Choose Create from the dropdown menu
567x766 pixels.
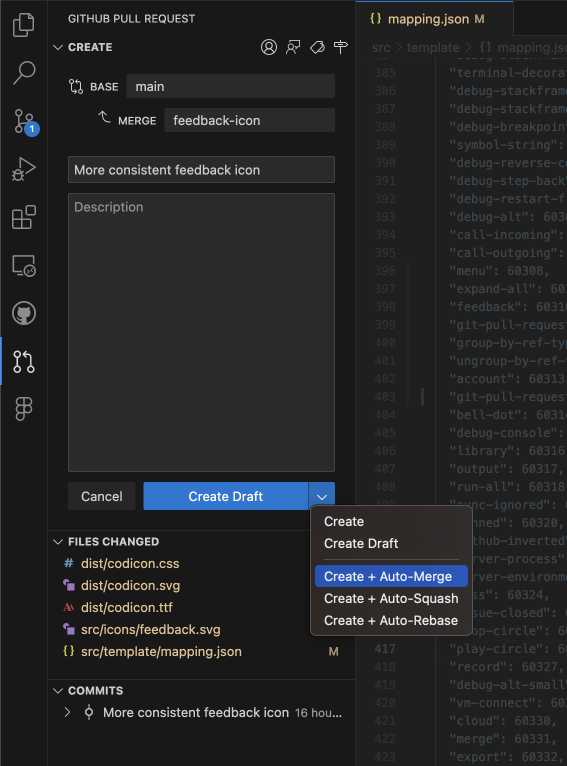[x=391, y=521]
